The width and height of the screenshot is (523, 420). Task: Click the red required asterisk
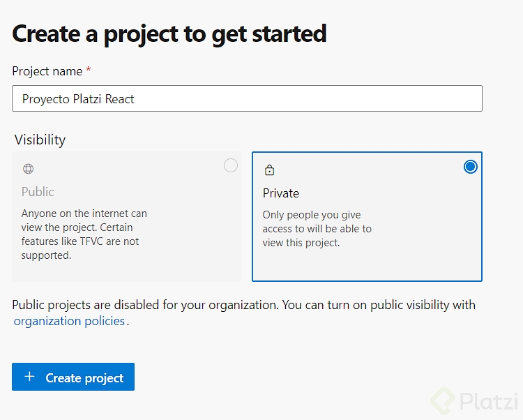[x=89, y=70]
